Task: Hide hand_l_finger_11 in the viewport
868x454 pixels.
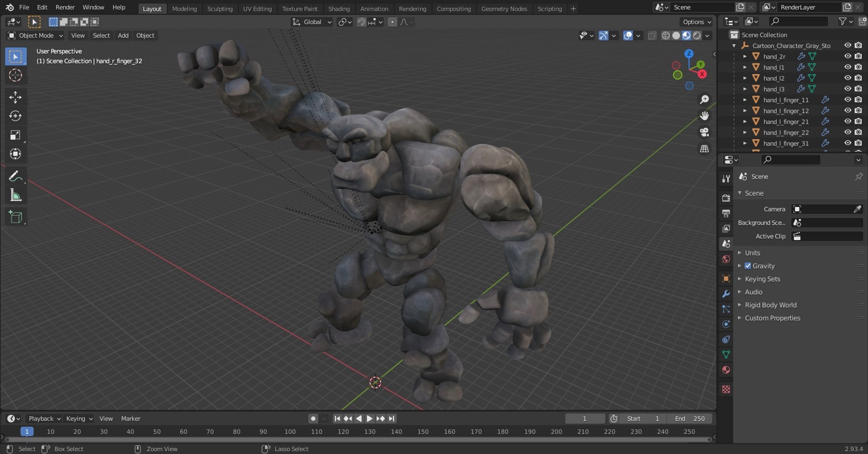Action: (x=848, y=99)
